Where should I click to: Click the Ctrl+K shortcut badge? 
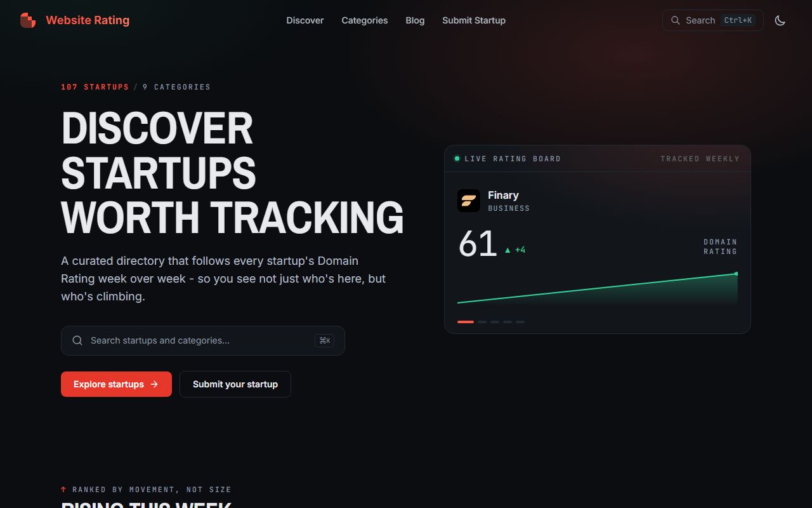pyautogui.click(x=738, y=20)
